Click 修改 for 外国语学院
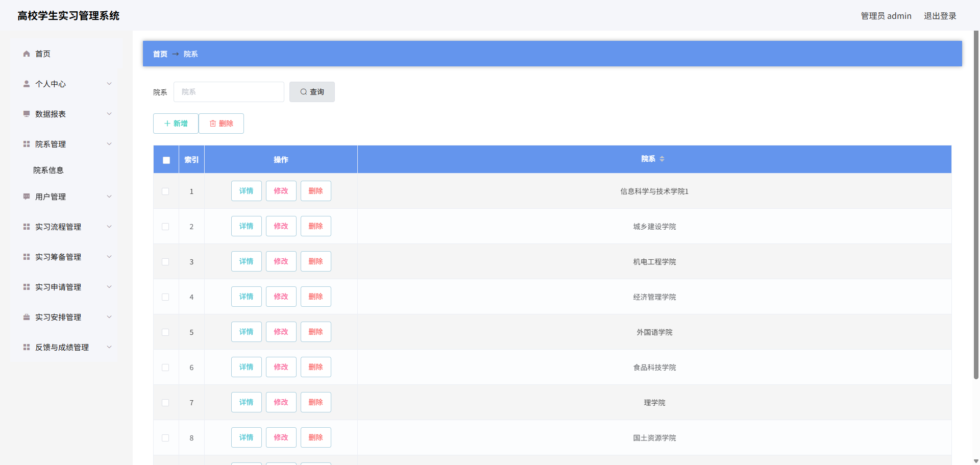The width and height of the screenshot is (980, 465). point(281,332)
